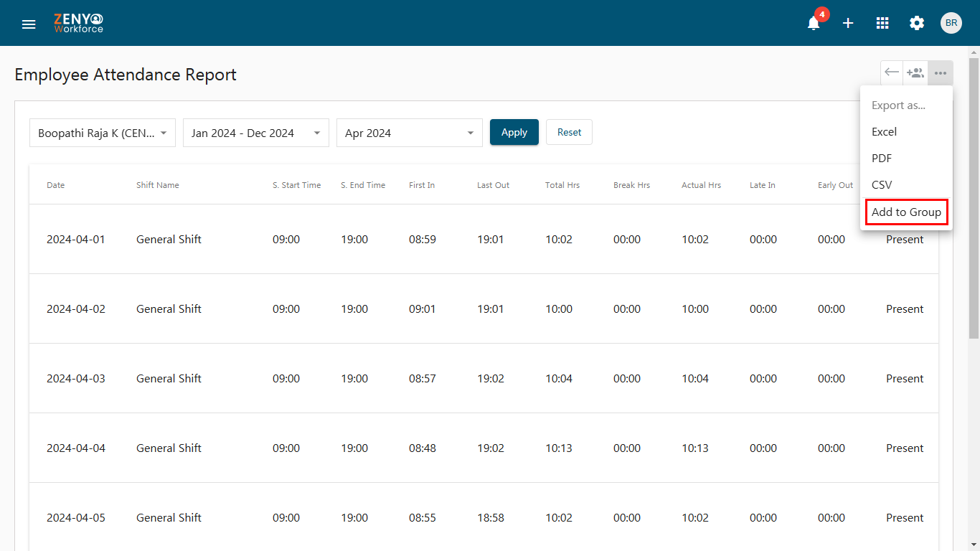Image resolution: width=980 pixels, height=551 pixels.
Task: Toggle the three-dots more options button
Action: [941, 72]
